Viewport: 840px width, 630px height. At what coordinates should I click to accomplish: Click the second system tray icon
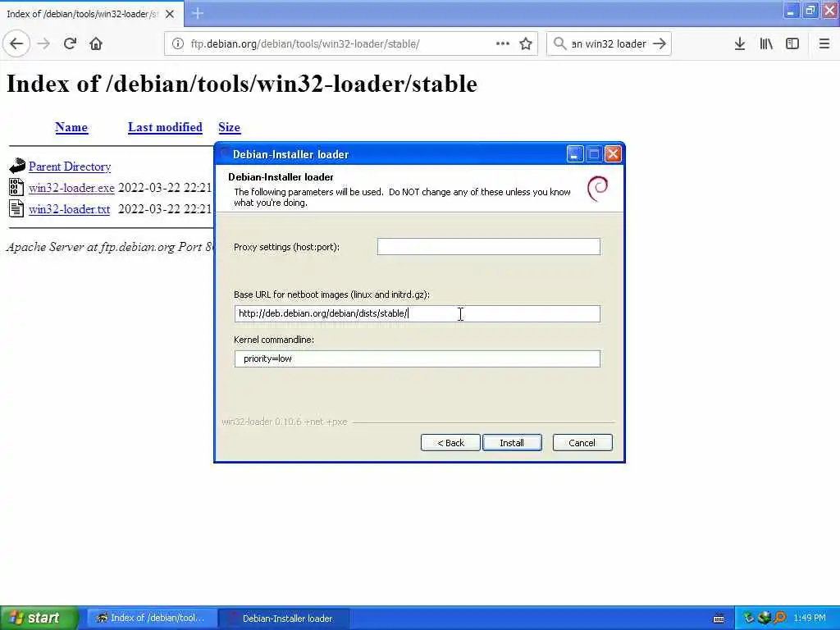(x=764, y=618)
